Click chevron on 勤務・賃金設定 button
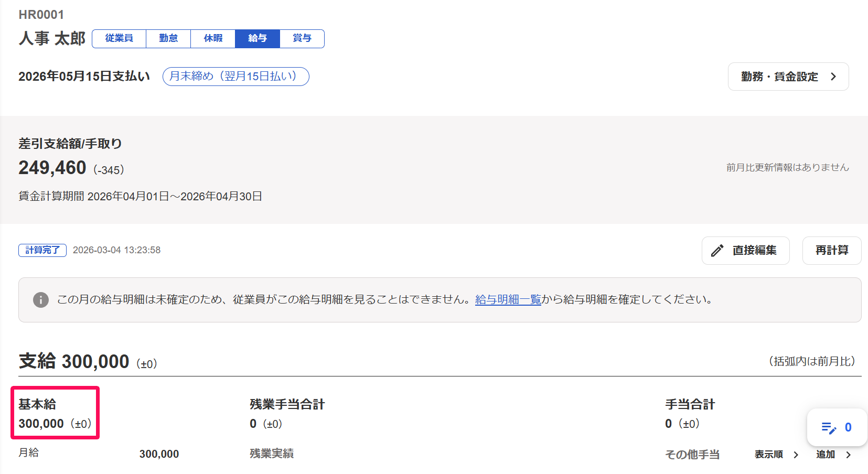This screenshot has height=474, width=868. [833, 77]
